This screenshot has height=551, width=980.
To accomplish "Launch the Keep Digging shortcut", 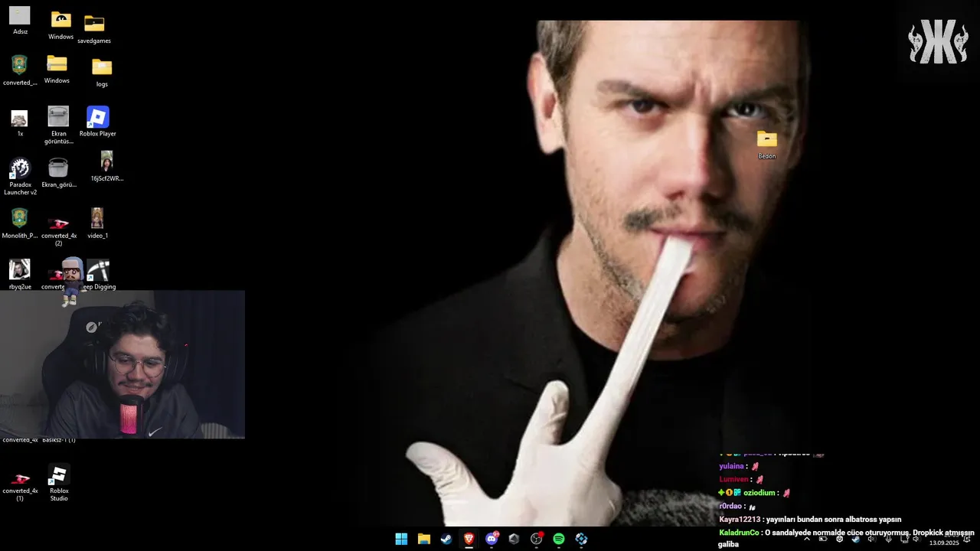I will (x=99, y=274).
